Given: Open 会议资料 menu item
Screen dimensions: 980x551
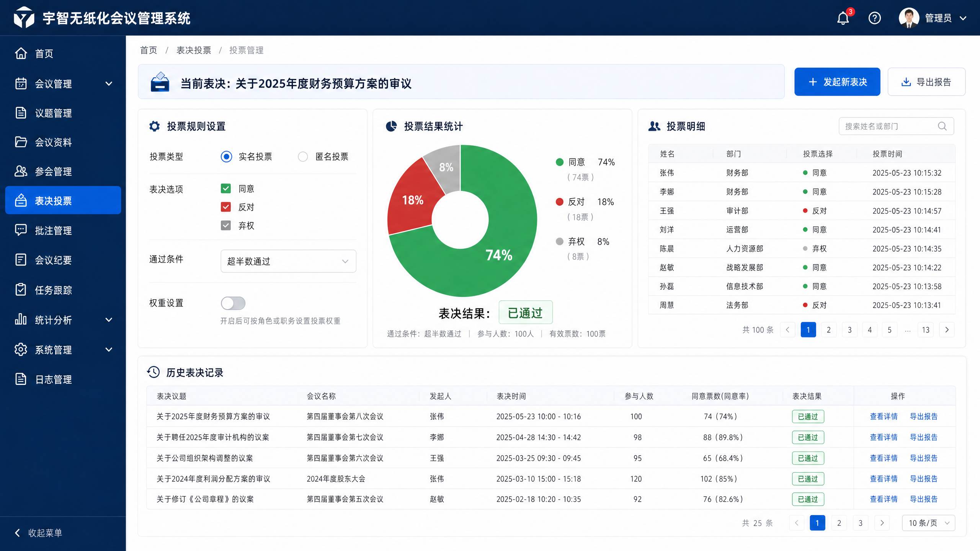Looking at the screenshot, I should [x=63, y=142].
